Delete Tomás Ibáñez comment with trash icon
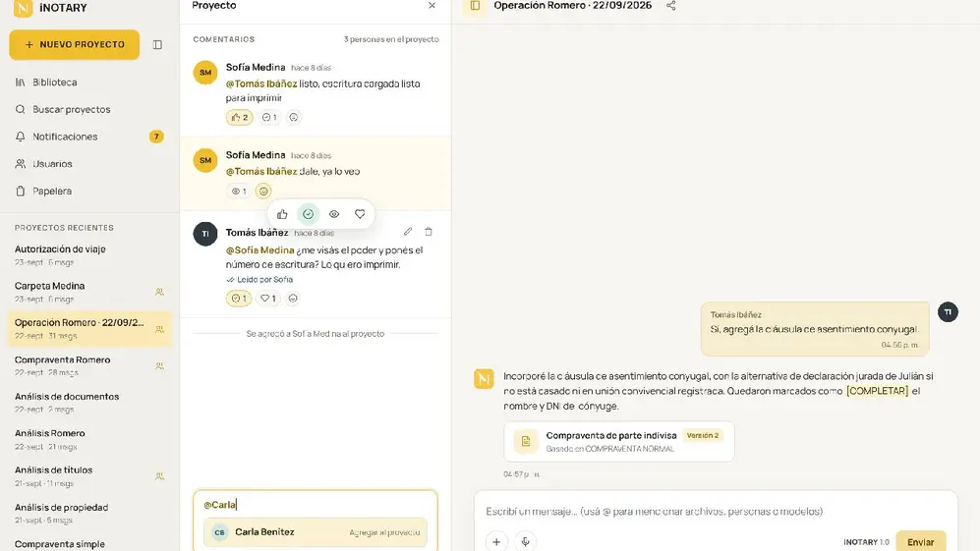This screenshot has width=980, height=551. [429, 232]
